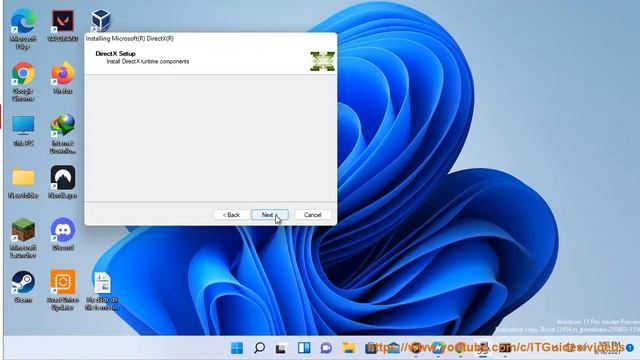Select the Google Chrome desktop shortcut
Viewport: 640px width, 360px height.
click(x=23, y=82)
